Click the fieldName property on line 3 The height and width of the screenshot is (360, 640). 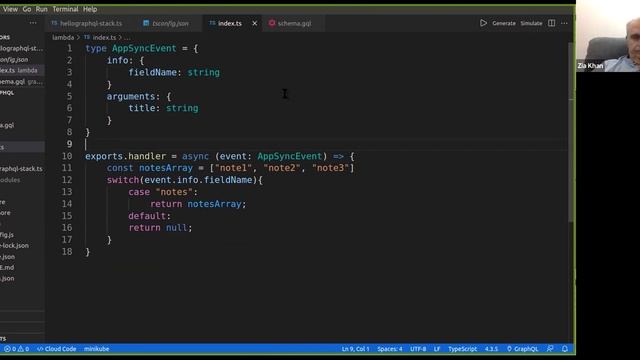pyautogui.click(x=153, y=73)
